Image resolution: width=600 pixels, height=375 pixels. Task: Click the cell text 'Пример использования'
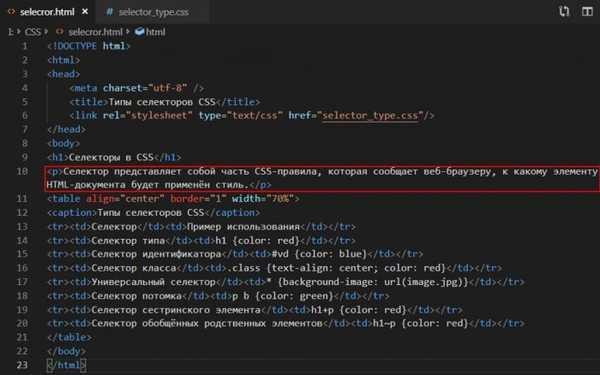click(243, 227)
